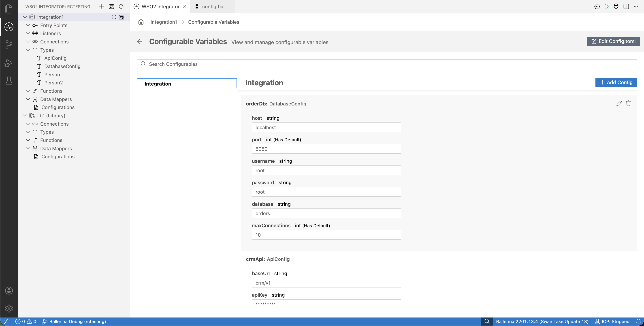
Task: Switch to the config.bal tab
Action: pos(212,6)
